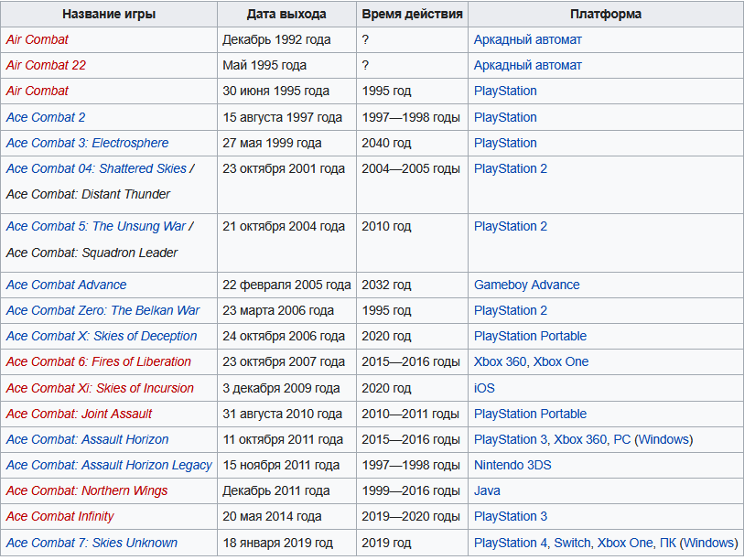The width and height of the screenshot is (755, 560).
Task: Click the Время действия column header
Action: coord(412,14)
